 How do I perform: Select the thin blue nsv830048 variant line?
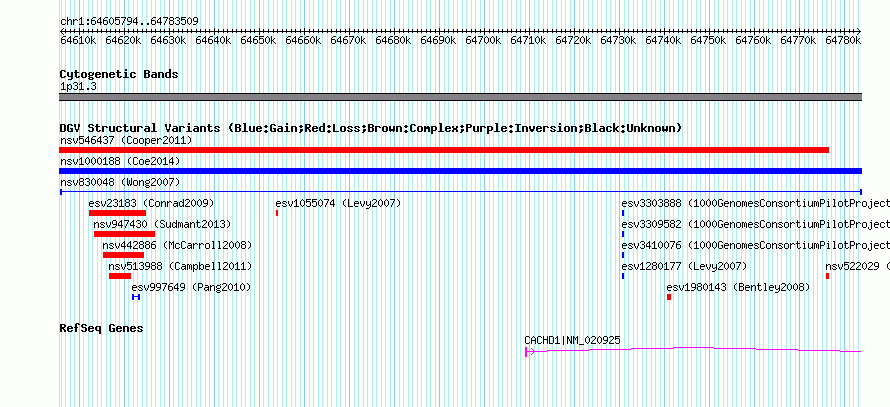pos(460,192)
